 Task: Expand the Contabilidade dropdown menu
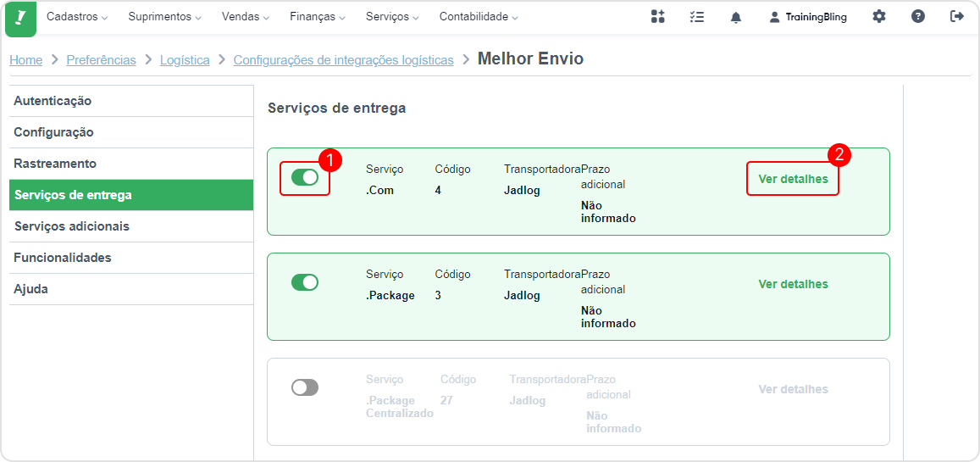tap(479, 17)
